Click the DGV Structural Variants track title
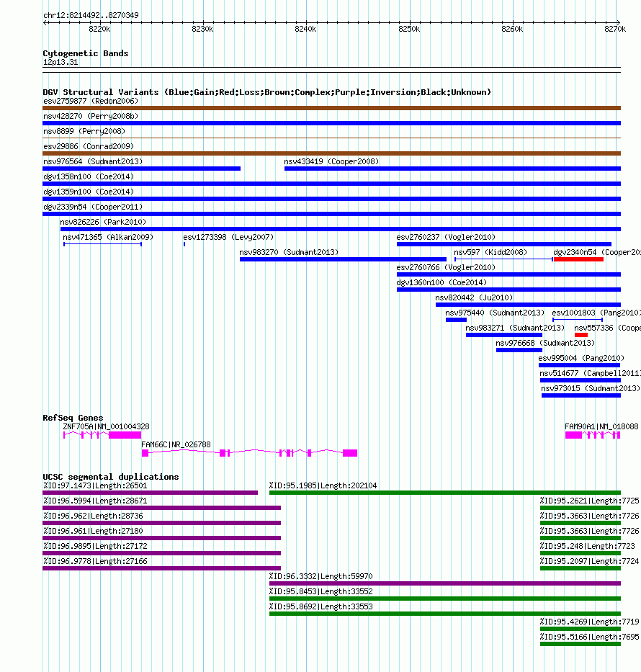Screen dimensions: 641x672 coord(267,92)
